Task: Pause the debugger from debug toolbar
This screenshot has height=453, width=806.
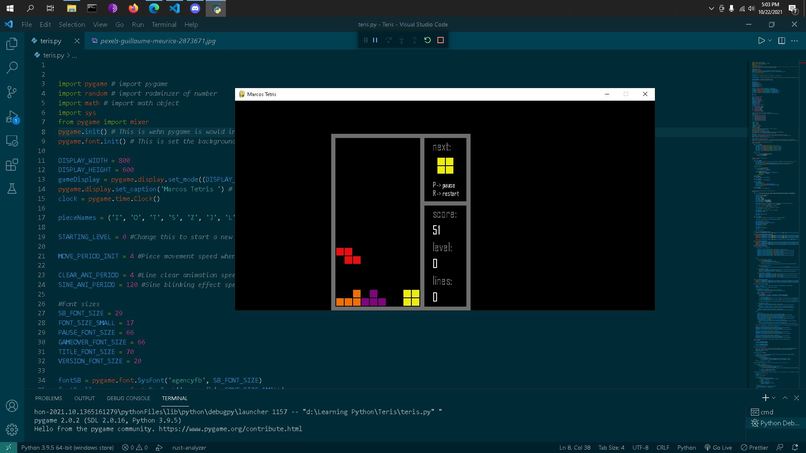Action: (375, 40)
